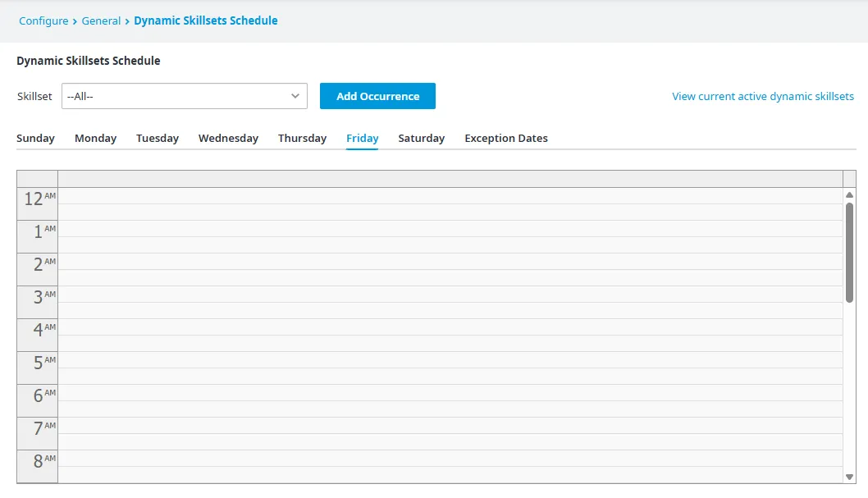Go to General breadcrumb link

click(x=101, y=21)
